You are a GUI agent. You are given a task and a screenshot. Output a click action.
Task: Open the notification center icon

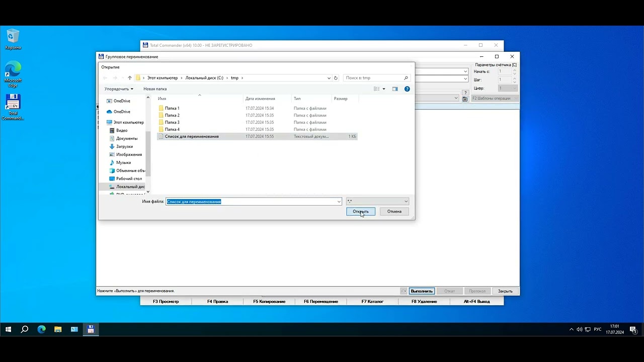(x=634, y=329)
